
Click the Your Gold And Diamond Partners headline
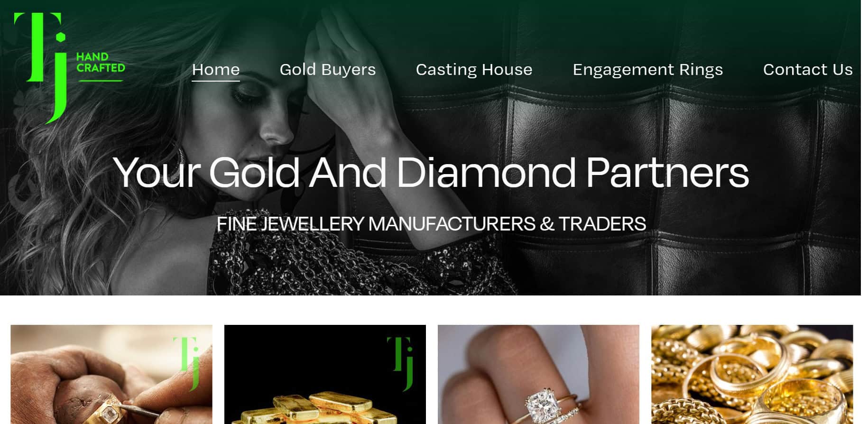pyautogui.click(x=431, y=172)
